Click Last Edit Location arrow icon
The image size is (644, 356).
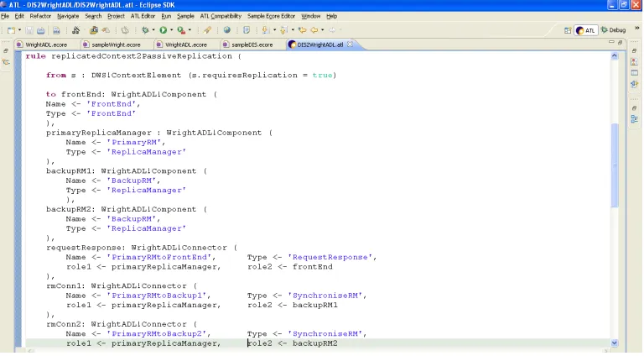click(x=302, y=30)
